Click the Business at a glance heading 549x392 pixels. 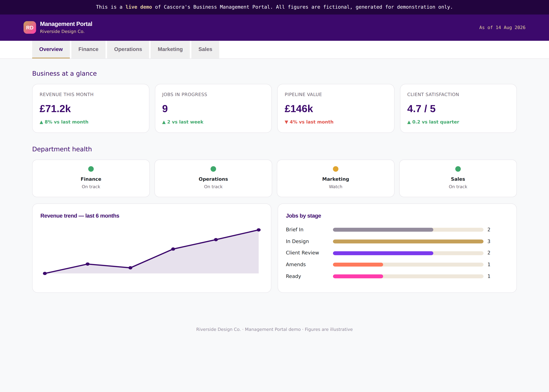pos(65,73)
